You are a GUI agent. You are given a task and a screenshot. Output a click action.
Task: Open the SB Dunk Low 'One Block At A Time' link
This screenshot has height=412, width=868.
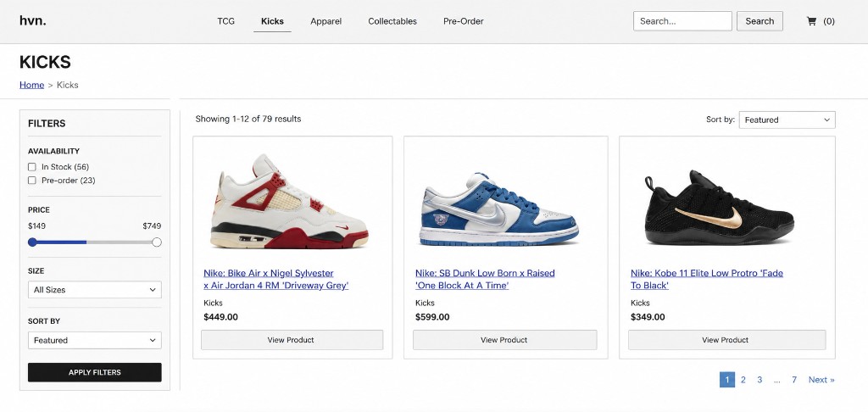tap(485, 279)
